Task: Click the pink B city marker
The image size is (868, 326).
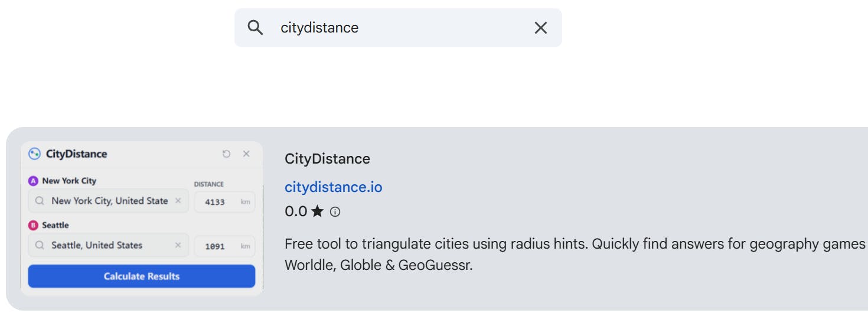Action: (34, 226)
